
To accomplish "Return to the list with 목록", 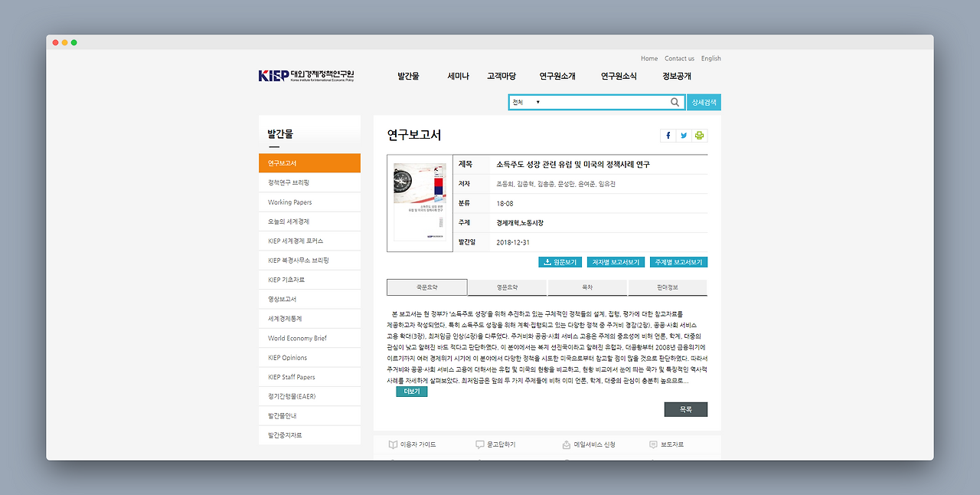I will 686,409.
